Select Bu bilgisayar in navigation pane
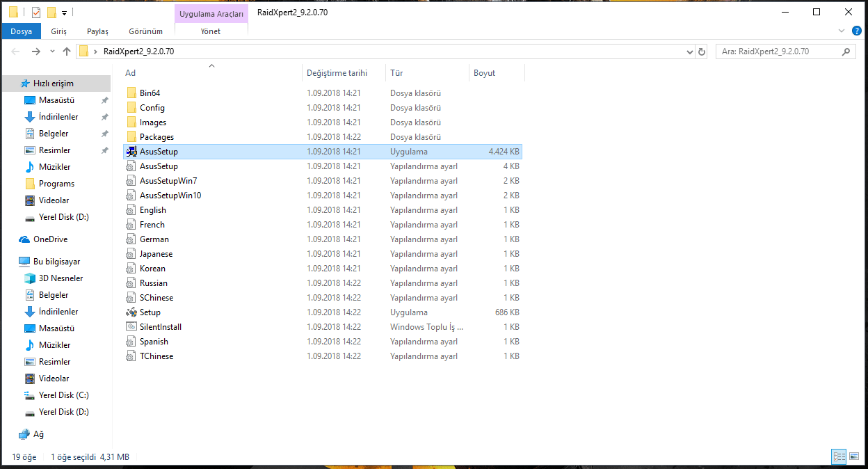This screenshot has width=868, height=469. point(56,262)
